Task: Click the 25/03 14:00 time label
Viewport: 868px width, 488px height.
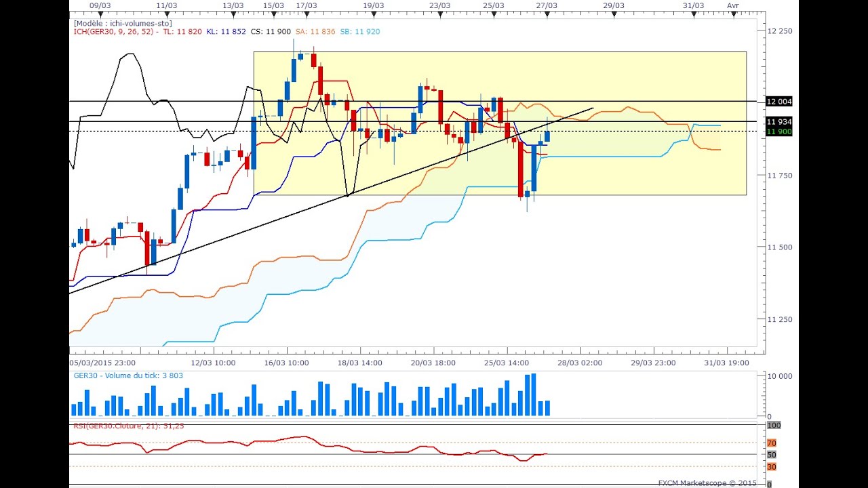Action: pos(507,363)
